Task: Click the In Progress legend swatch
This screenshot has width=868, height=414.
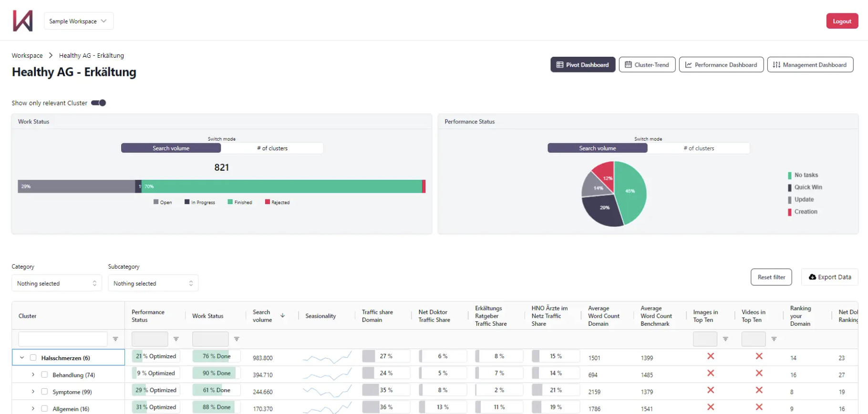Action: [x=187, y=202]
